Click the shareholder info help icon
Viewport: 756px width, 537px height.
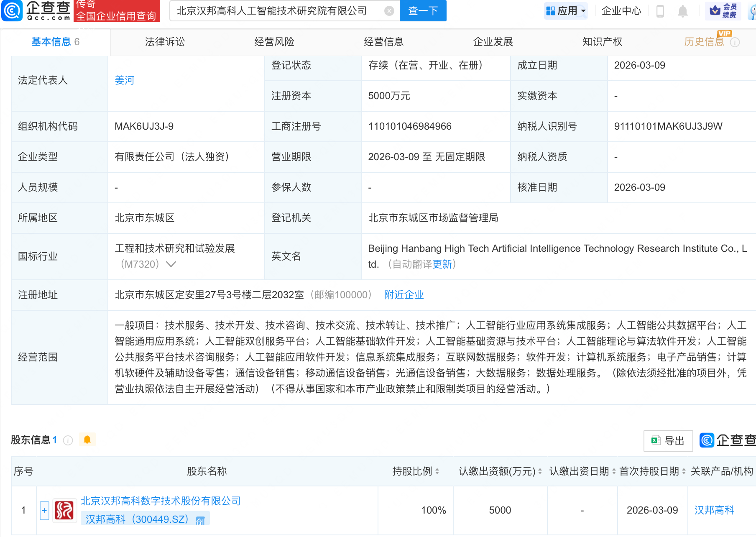[68, 440]
